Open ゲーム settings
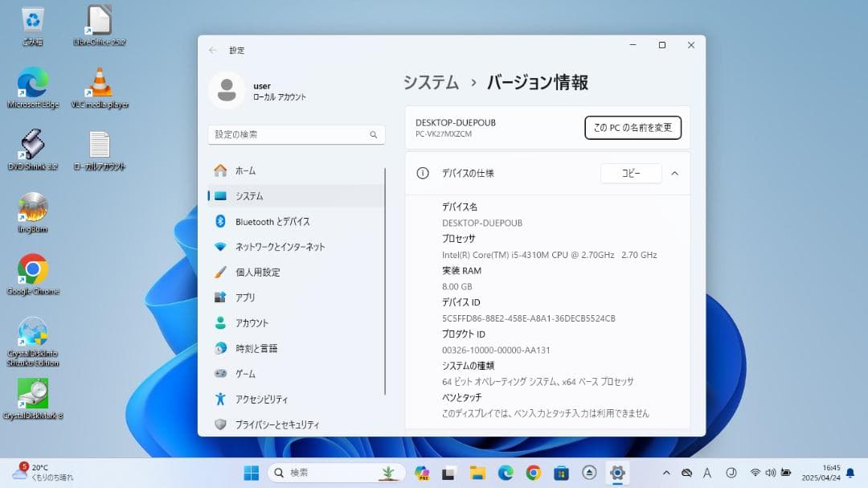 (x=296, y=374)
